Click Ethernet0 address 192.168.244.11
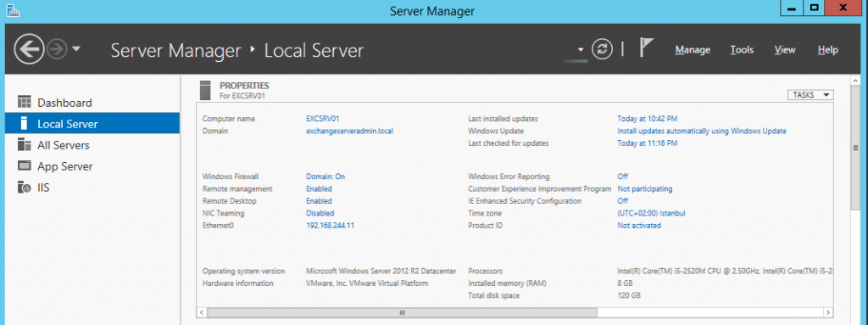The height and width of the screenshot is (325, 868). click(x=330, y=225)
